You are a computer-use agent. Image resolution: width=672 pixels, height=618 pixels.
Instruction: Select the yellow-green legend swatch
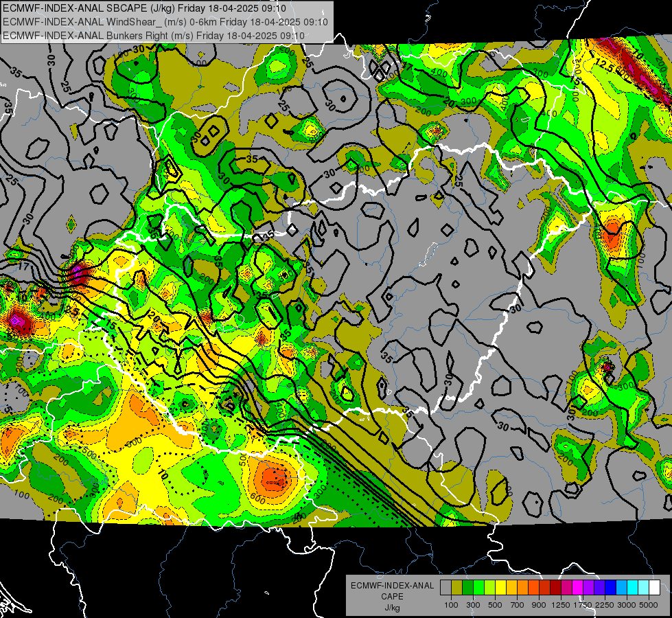coord(490,588)
